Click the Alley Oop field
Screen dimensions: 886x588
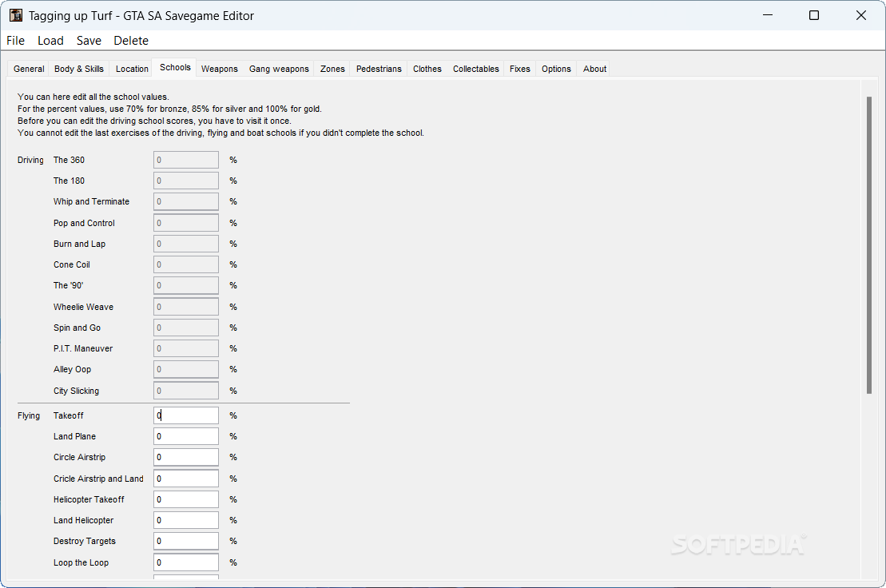pyautogui.click(x=186, y=369)
